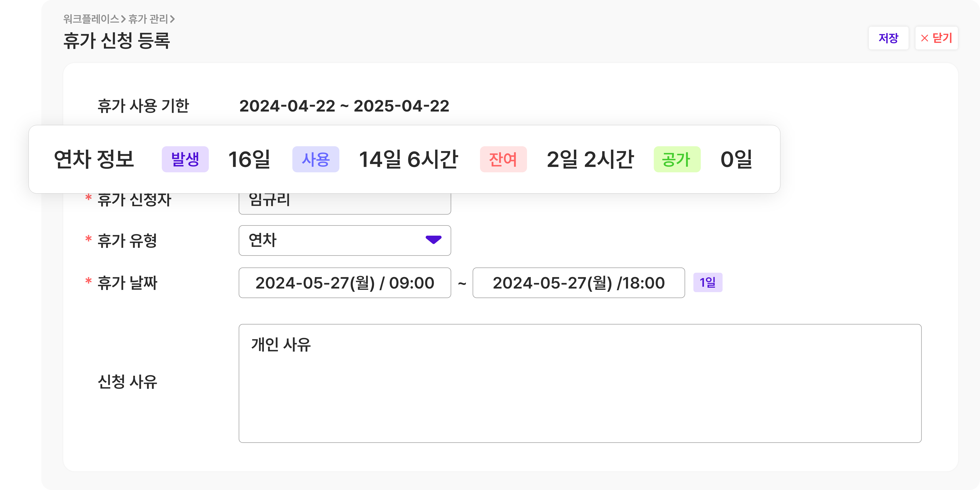Image resolution: width=980 pixels, height=490 pixels.
Task: Click the 1일 duration badge
Action: [708, 282]
